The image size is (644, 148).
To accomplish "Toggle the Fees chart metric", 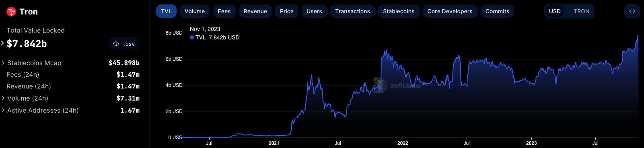I will point(224,11).
